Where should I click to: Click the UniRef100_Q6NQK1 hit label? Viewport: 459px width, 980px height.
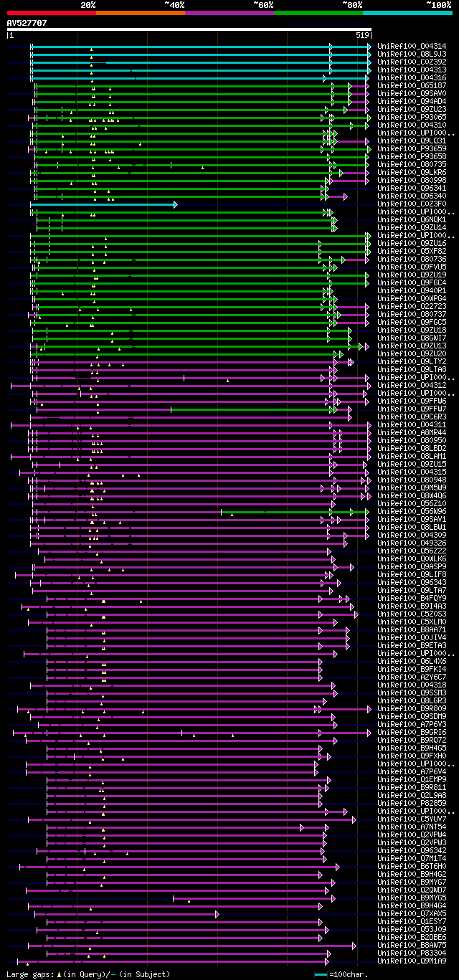(x=412, y=219)
